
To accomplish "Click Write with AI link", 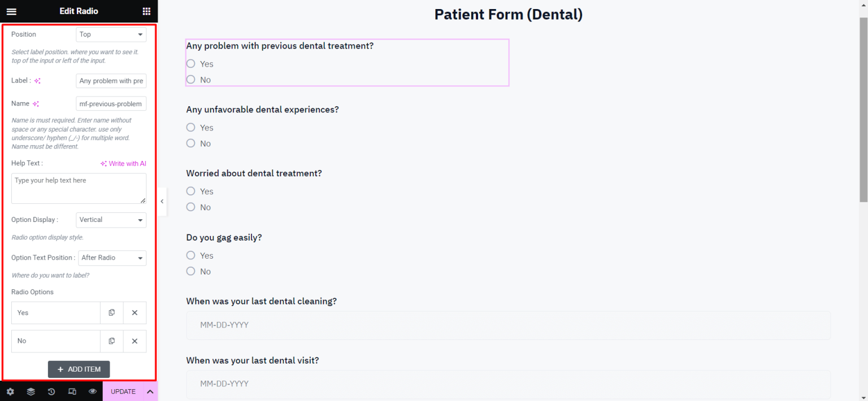I will [123, 164].
